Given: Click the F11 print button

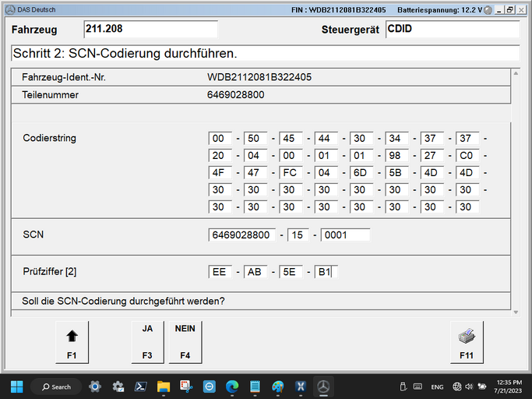Looking at the screenshot, I should click(x=467, y=342).
